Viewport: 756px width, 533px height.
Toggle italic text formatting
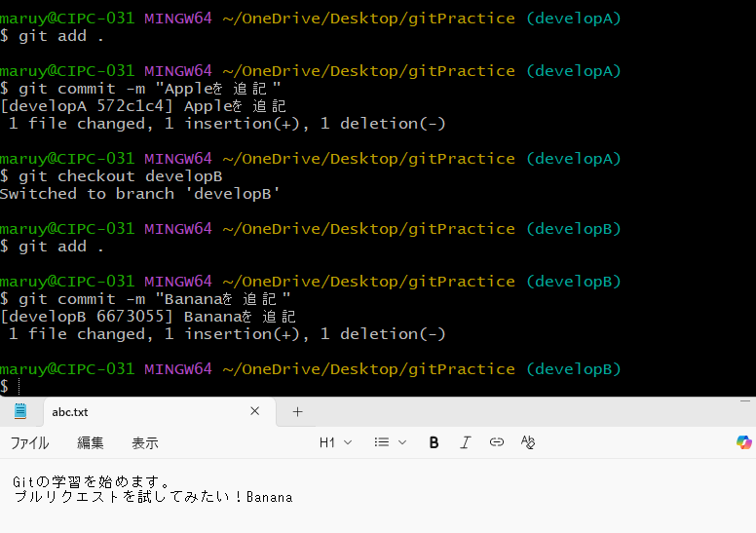(466, 442)
